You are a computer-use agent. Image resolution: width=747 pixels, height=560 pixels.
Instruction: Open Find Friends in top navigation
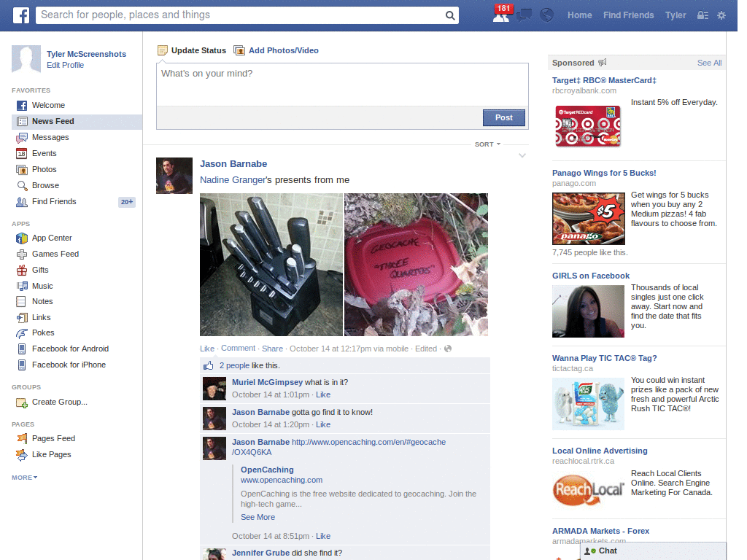pyautogui.click(x=628, y=15)
